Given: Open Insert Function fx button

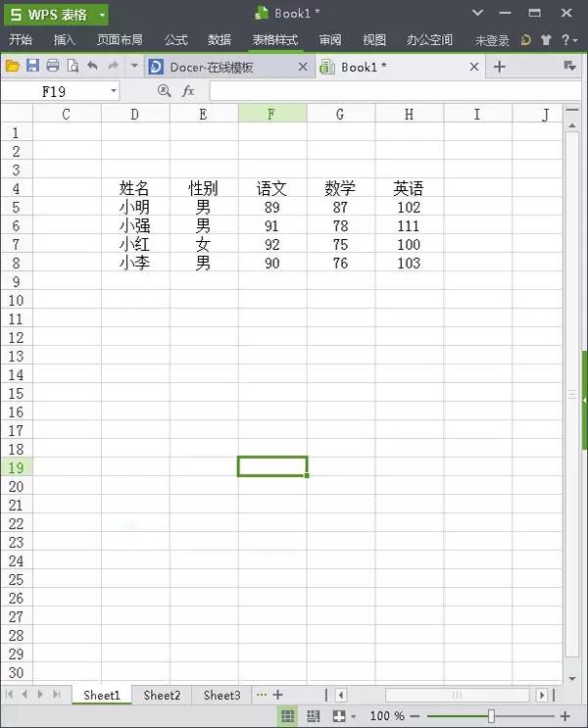Looking at the screenshot, I should [x=188, y=90].
